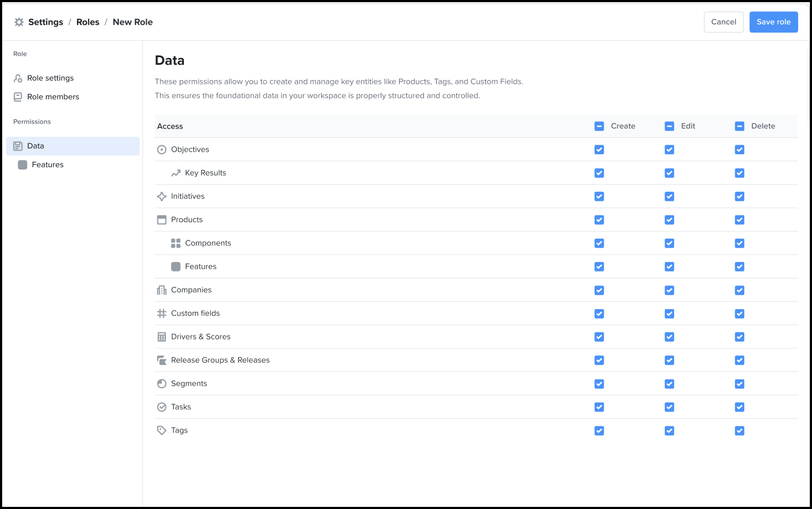
Task: Select Features permissions in sidebar
Action: [73, 165]
